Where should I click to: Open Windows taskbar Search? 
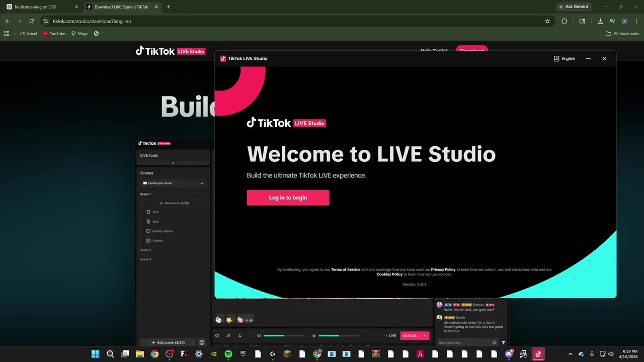(110, 354)
